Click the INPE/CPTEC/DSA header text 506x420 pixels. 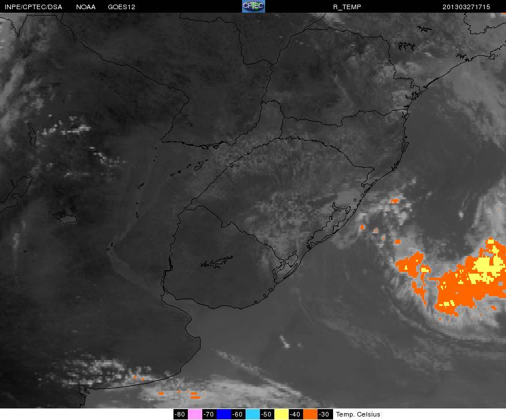(33, 7)
